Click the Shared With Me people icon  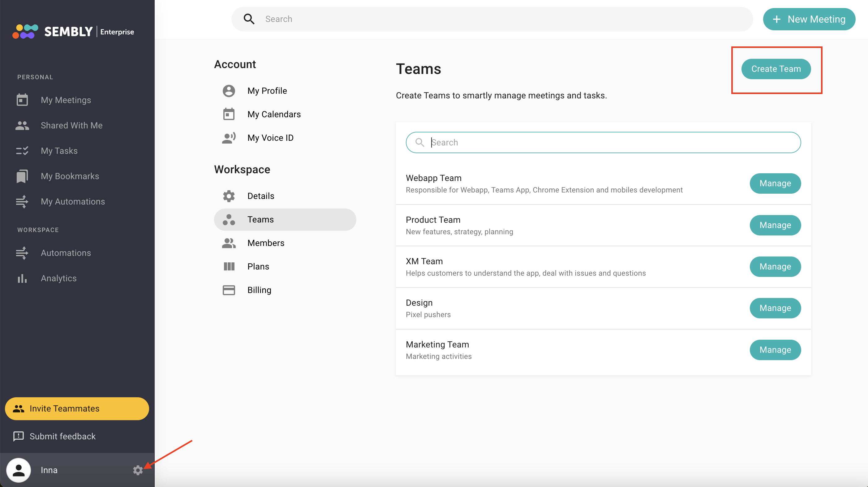pyautogui.click(x=22, y=125)
